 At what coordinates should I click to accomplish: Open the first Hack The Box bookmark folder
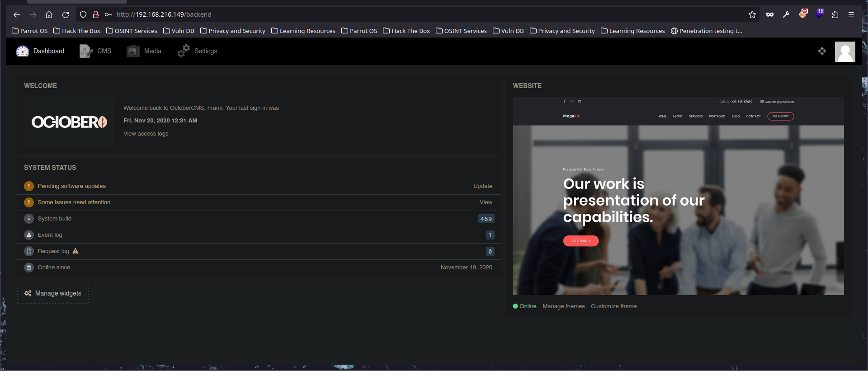[x=77, y=31]
